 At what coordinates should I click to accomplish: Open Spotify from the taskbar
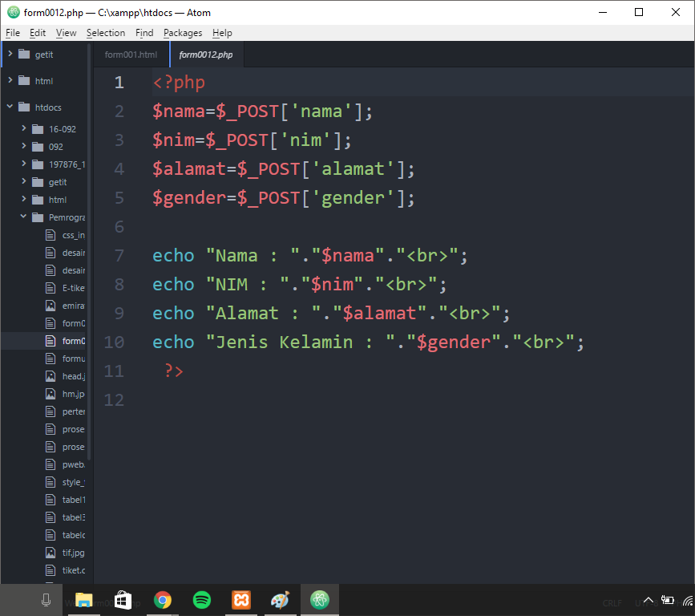pyautogui.click(x=201, y=599)
